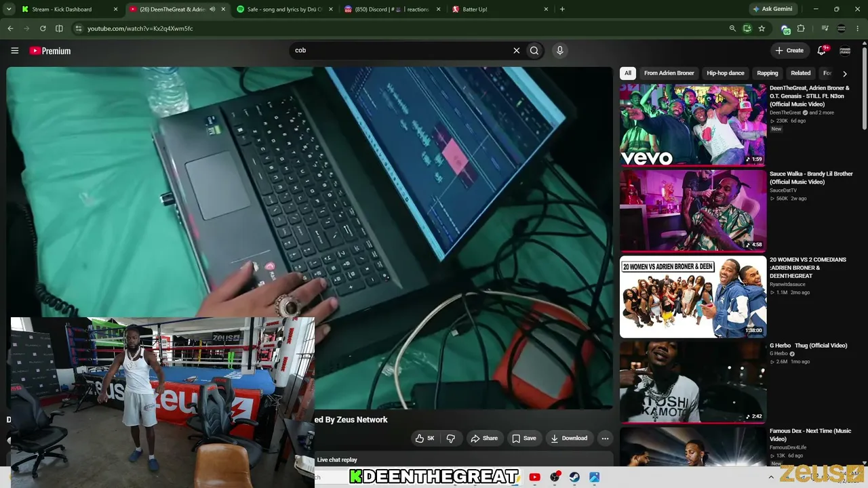868x488 pixels.
Task: Visit the SauceDatTV channel link
Action: coord(783,190)
